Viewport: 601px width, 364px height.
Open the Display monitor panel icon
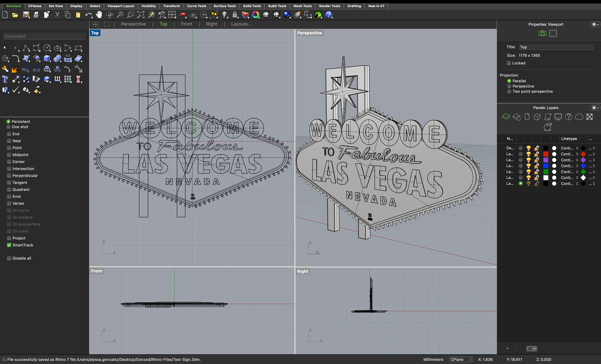click(558, 117)
